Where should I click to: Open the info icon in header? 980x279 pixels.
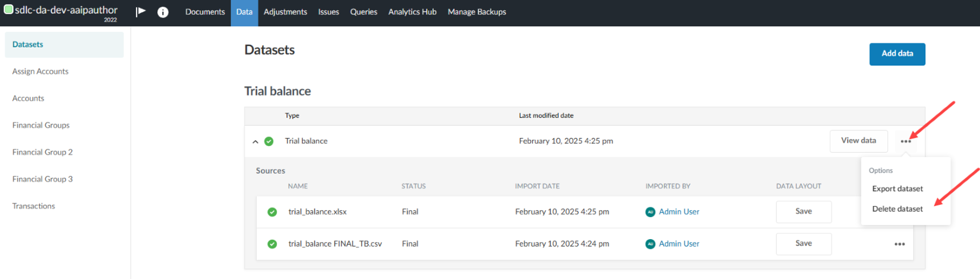[163, 12]
